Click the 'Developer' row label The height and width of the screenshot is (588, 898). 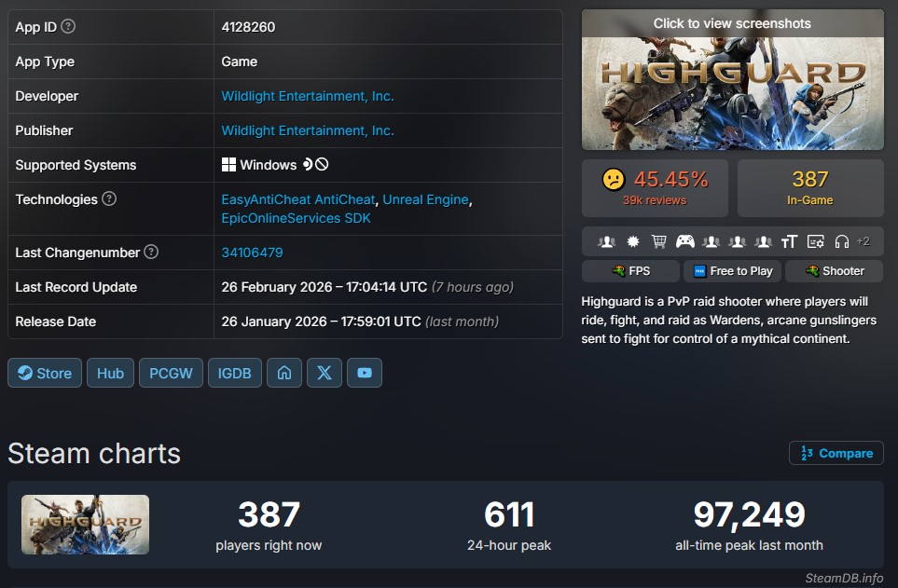47,96
